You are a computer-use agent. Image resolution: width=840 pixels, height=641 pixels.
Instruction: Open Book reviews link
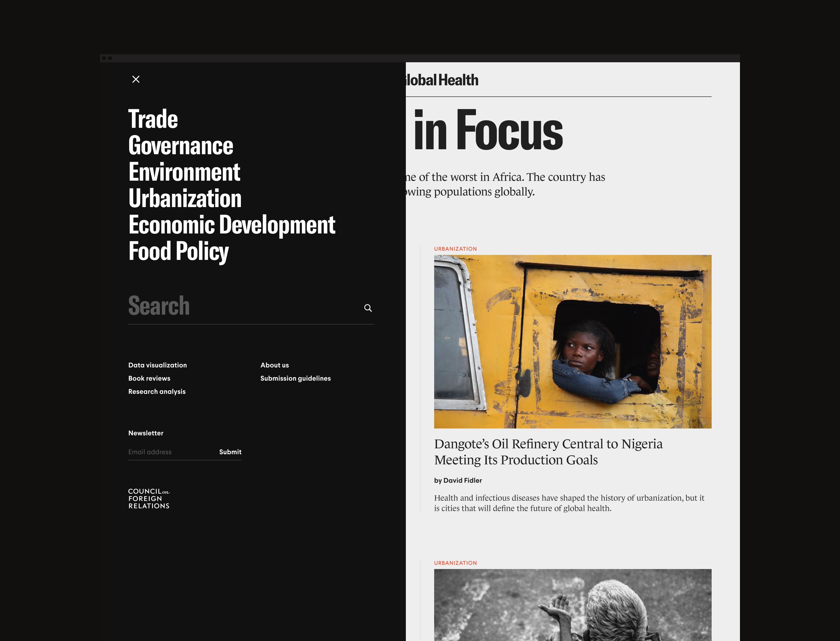click(x=149, y=379)
